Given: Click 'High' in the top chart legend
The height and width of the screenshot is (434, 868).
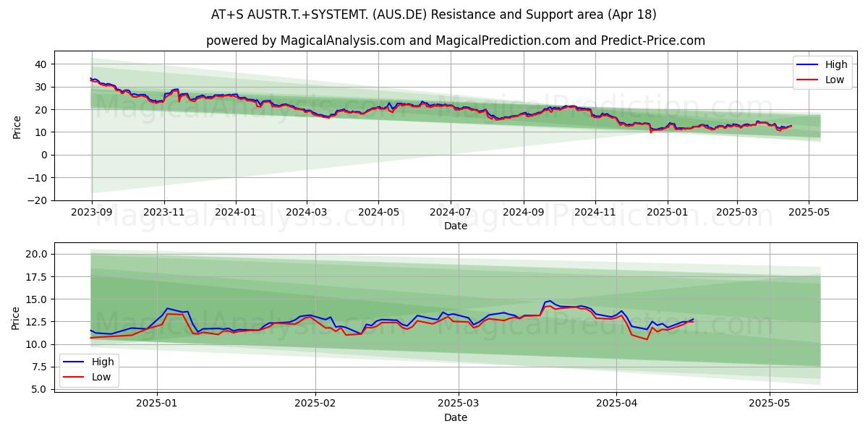Looking at the screenshot, I should (835, 64).
